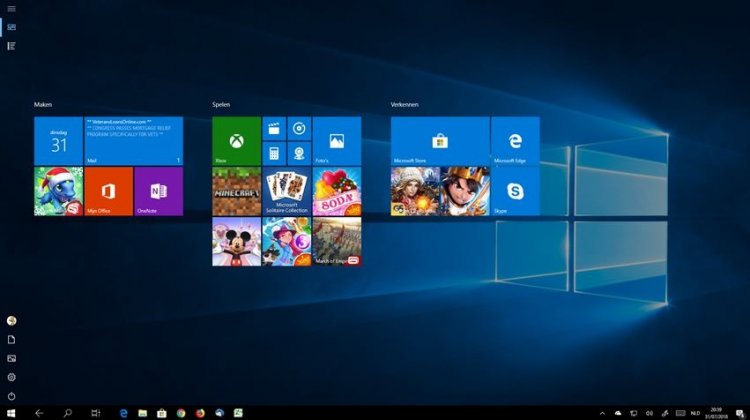750x420 pixels.
Task: Expand the hamburger menu at top left
Action: (12, 9)
